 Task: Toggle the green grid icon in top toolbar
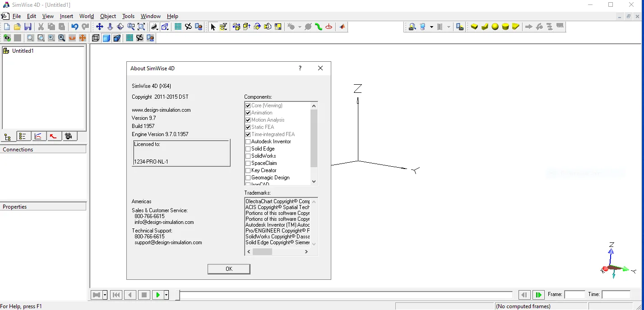click(178, 27)
